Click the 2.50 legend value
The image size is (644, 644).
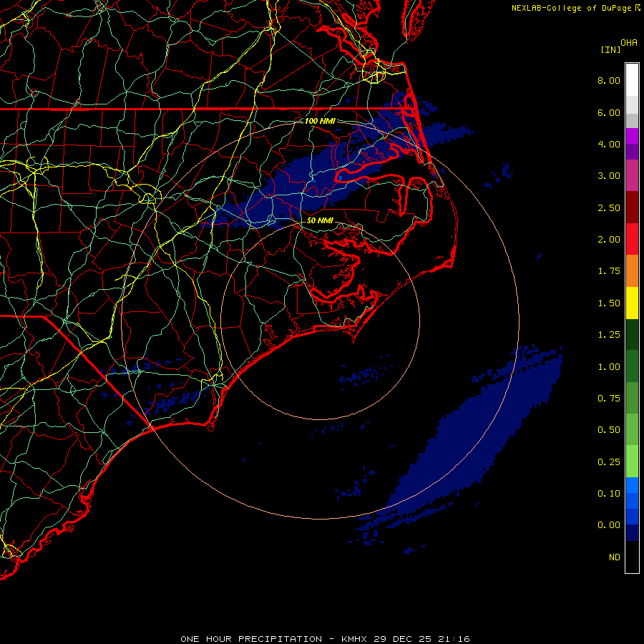609,208
